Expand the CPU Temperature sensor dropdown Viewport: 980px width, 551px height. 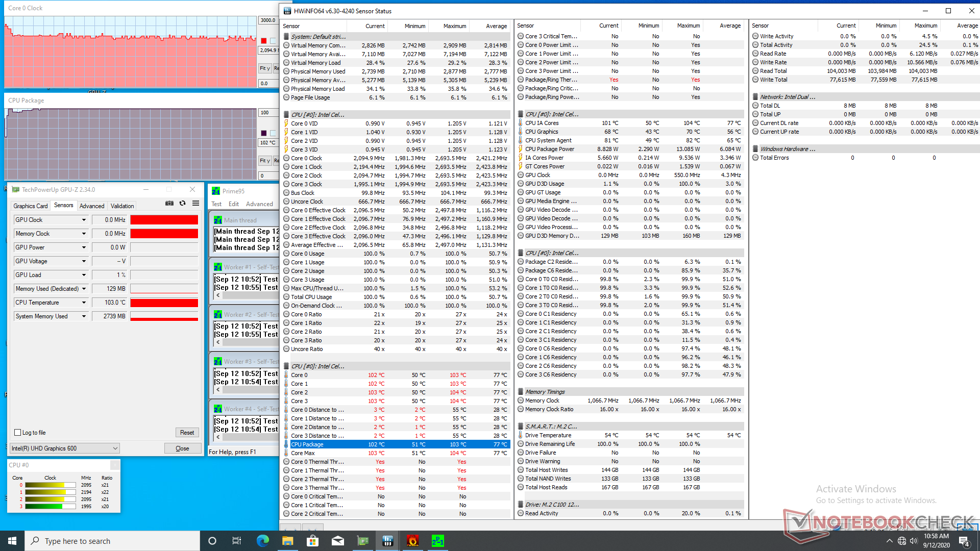pos(84,303)
